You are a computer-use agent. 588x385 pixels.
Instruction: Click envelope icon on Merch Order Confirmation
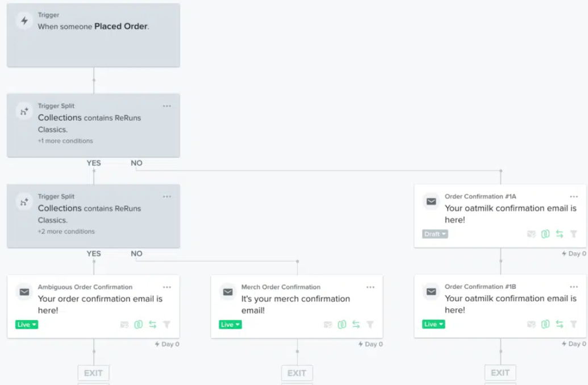click(x=228, y=292)
